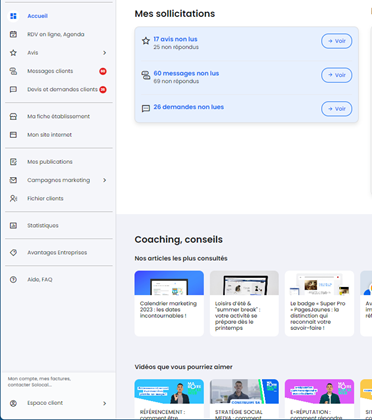Click the person icon for Fichier clients
372x420 pixels.
[x=13, y=198]
